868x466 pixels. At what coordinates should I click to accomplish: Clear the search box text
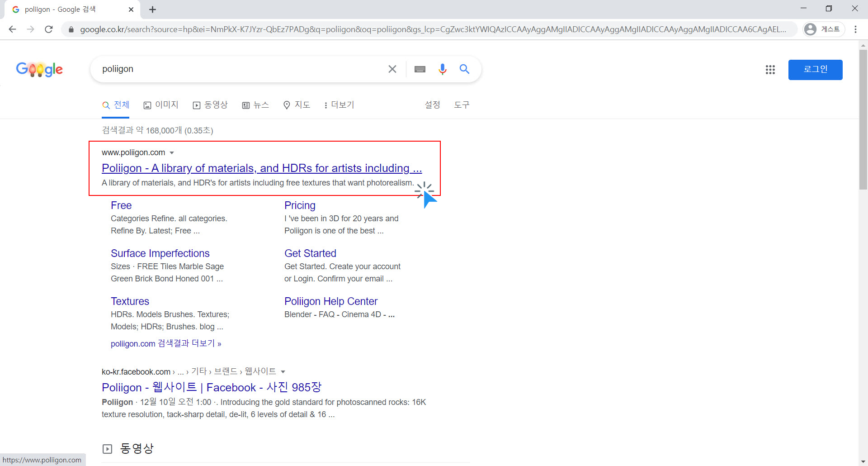(x=392, y=69)
